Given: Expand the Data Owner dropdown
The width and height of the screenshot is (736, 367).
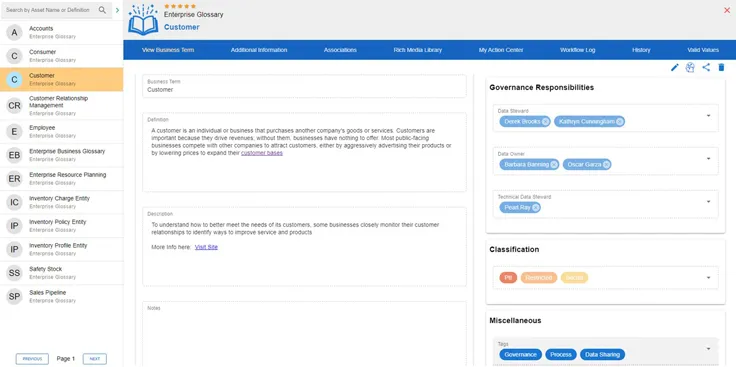Looking at the screenshot, I should (x=708, y=159).
